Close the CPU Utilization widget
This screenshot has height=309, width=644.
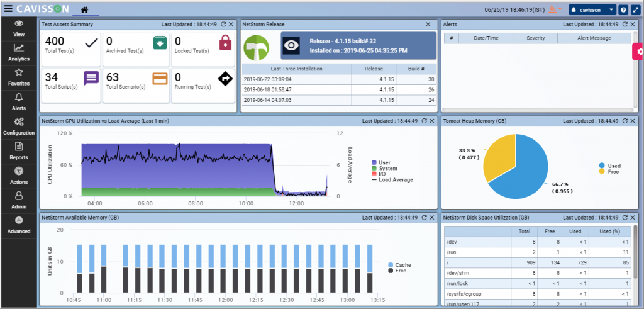pos(431,121)
